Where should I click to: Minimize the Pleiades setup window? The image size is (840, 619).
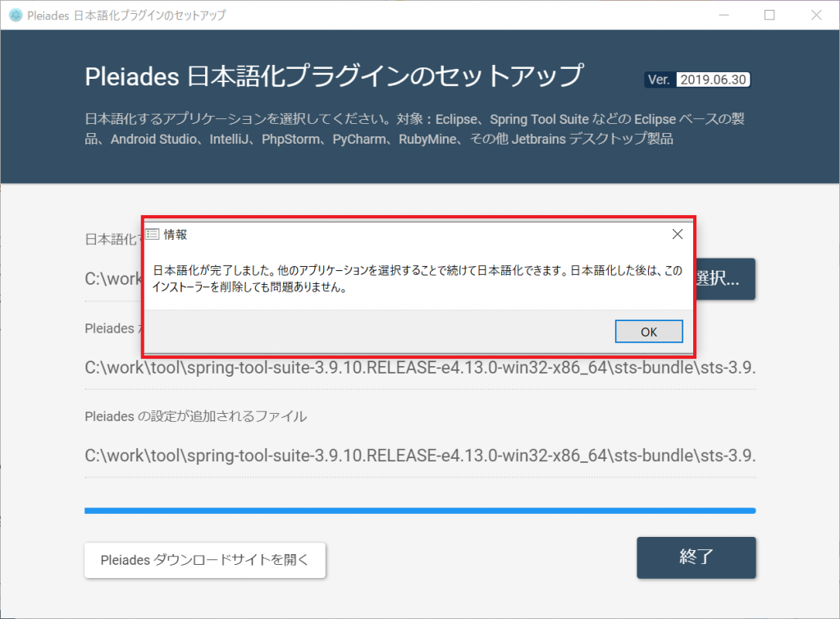tap(724, 15)
